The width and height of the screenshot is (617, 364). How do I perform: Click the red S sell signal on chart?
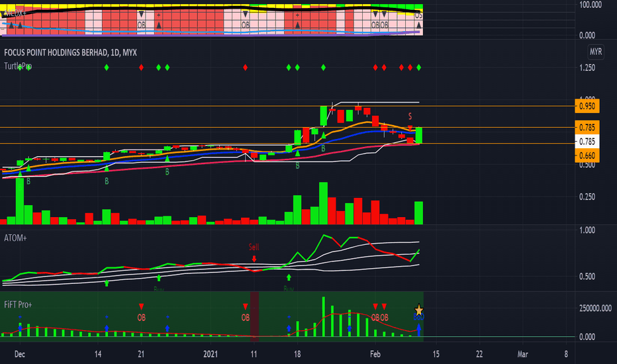point(410,116)
